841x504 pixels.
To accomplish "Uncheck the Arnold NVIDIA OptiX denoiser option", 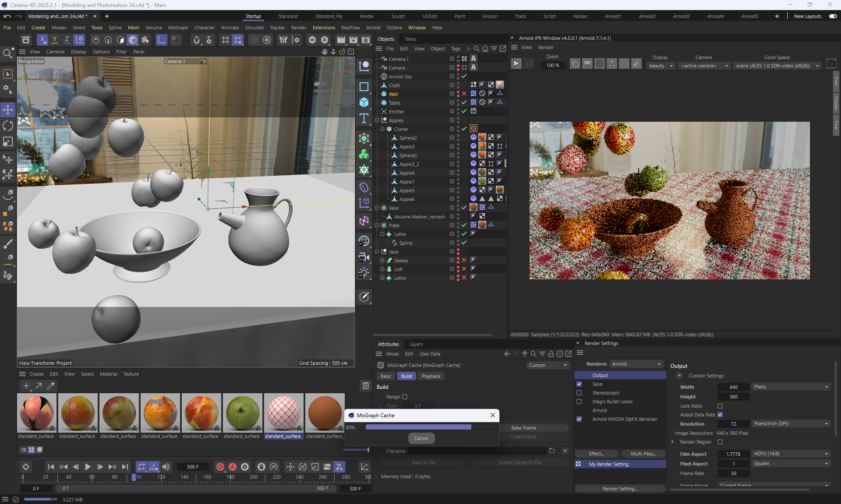I will [579, 419].
